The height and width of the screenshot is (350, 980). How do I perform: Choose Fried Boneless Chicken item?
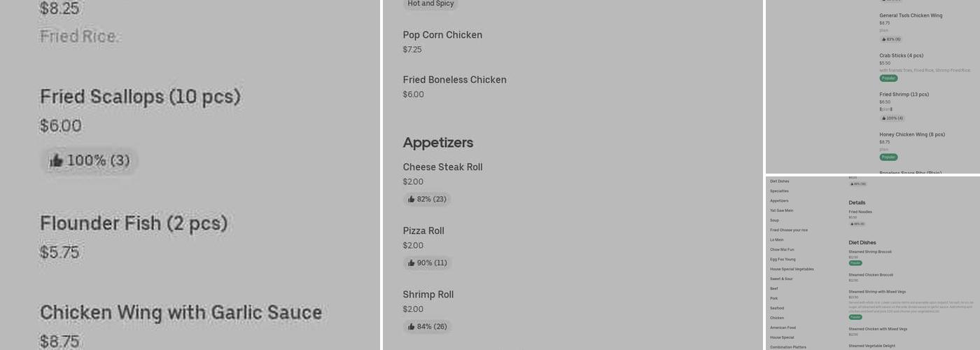tap(454, 80)
